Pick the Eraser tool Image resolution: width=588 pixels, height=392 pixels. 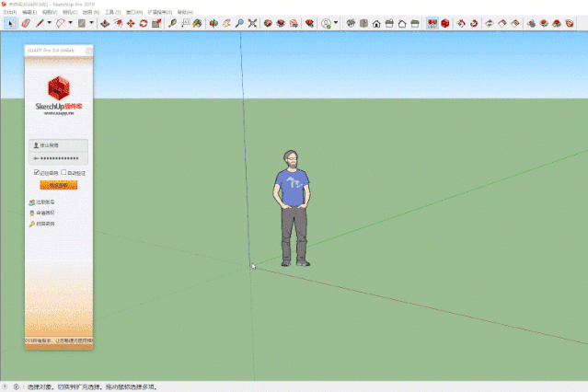[x=26, y=24]
